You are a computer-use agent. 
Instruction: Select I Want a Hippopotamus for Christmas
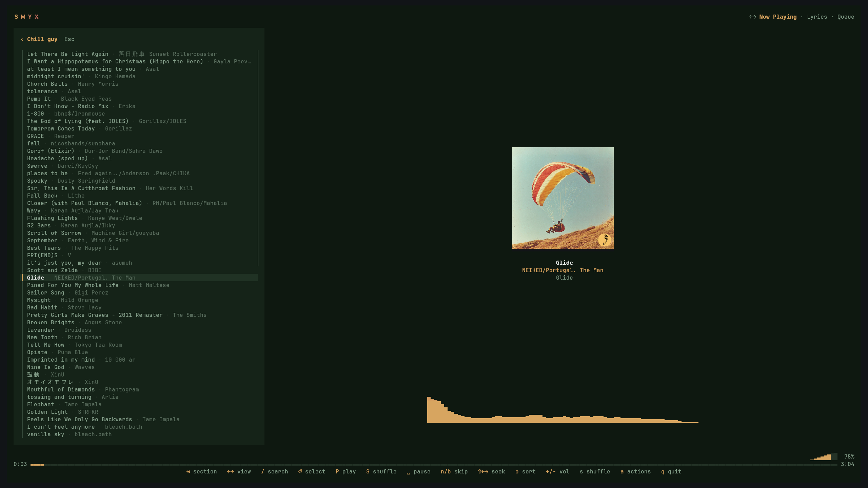tap(140, 62)
